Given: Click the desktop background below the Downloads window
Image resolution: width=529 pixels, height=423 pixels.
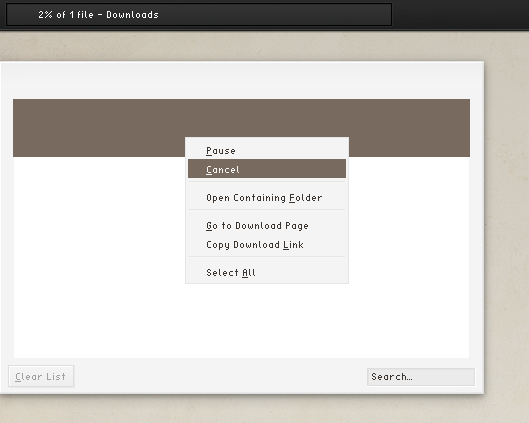Looking at the screenshot, I should tap(241, 409).
